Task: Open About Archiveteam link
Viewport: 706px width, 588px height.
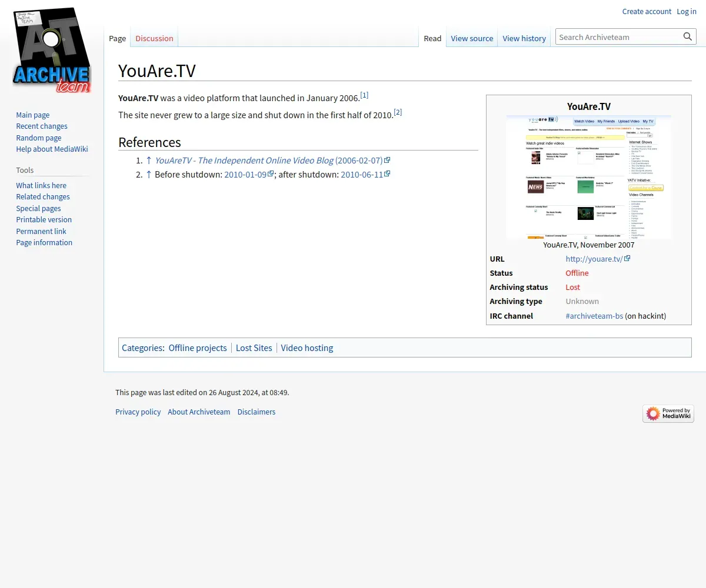Action: click(199, 412)
